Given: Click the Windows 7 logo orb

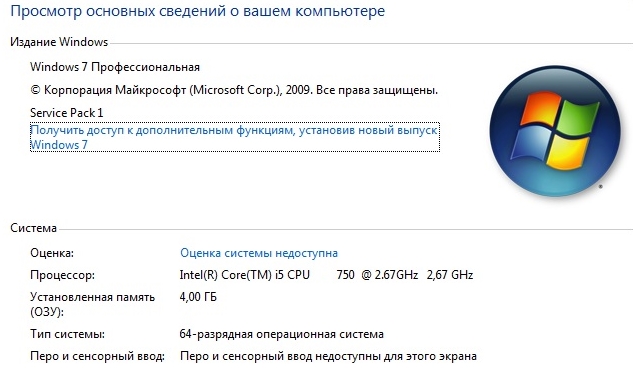Looking at the screenshot, I should [x=555, y=132].
